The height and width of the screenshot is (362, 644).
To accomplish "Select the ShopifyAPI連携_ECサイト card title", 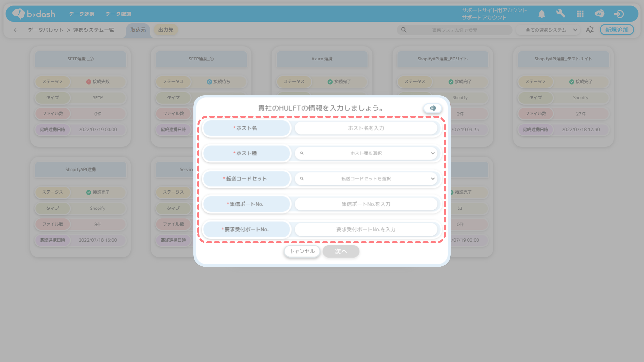I will (443, 59).
